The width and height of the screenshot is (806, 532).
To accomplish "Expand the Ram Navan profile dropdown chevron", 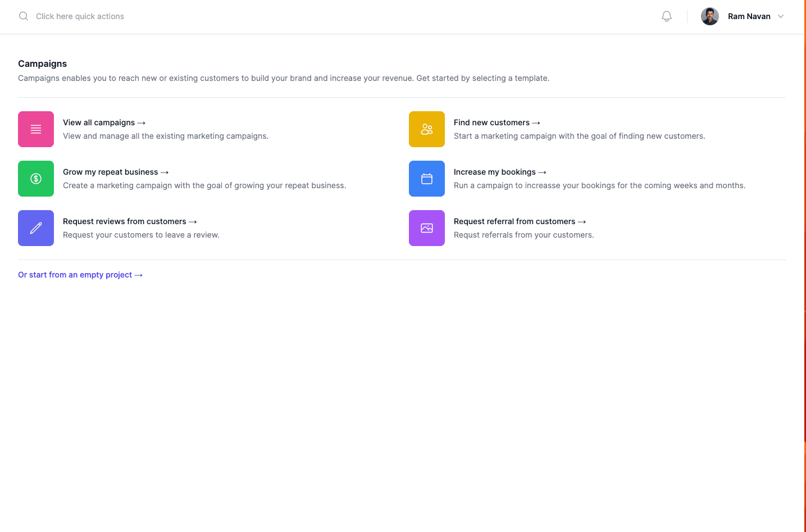I will [x=781, y=16].
